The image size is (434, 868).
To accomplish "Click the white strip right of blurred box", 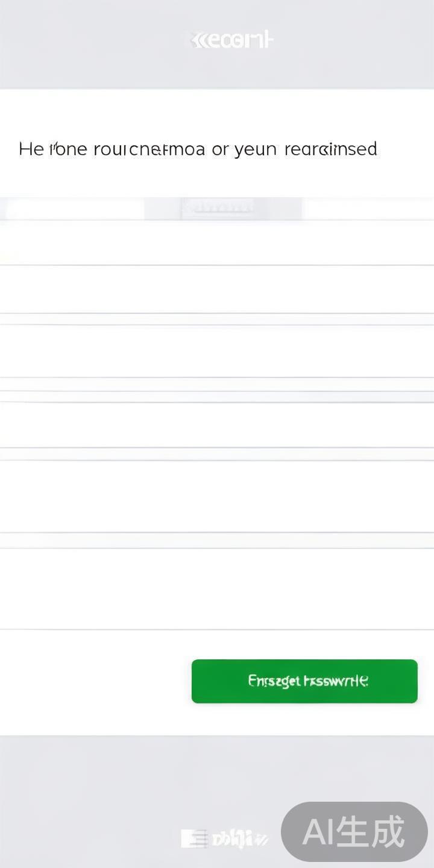I will point(368,209).
